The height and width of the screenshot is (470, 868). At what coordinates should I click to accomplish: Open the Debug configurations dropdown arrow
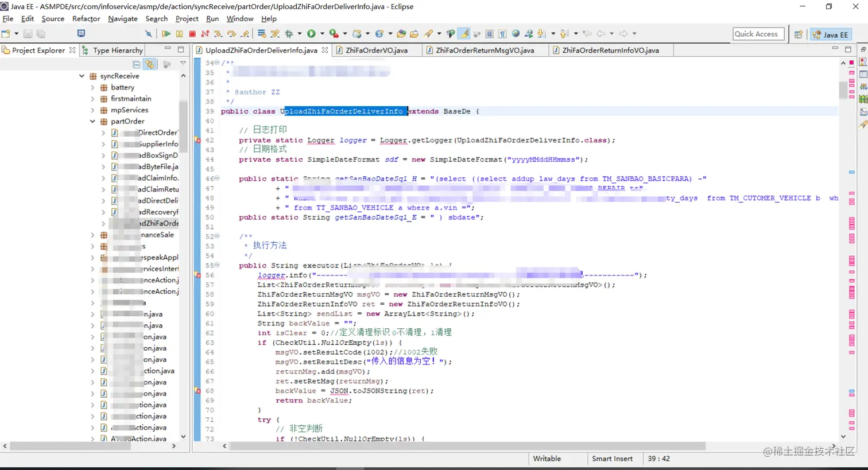[x=299, y=34]
